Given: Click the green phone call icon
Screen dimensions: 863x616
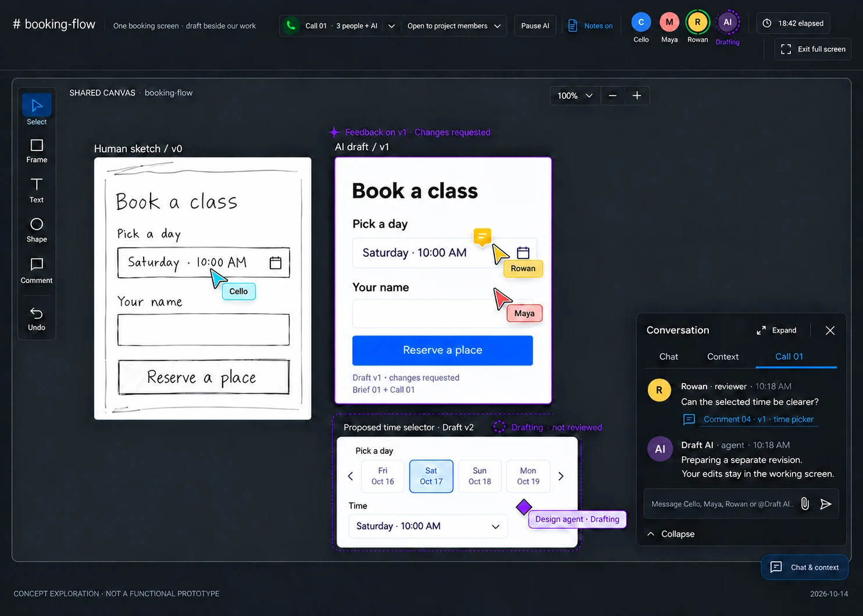Looking at the screenshot, I should point(291,26).
